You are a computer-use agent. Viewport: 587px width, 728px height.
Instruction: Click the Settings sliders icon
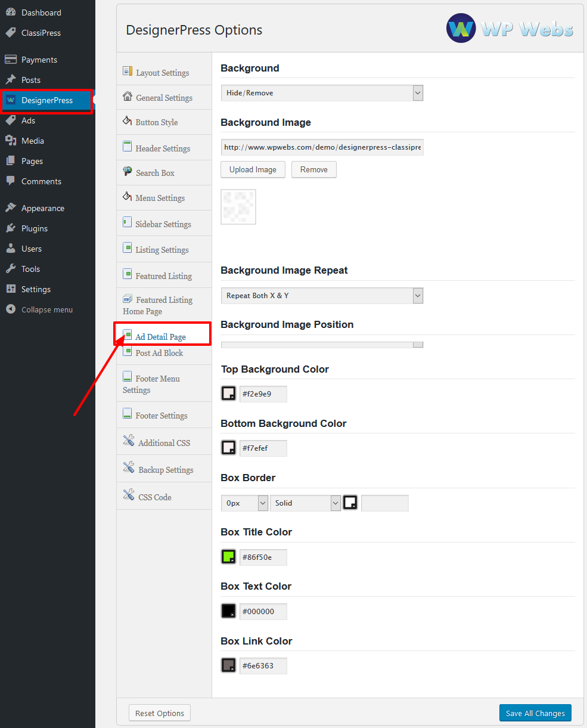tap(10, 289)
